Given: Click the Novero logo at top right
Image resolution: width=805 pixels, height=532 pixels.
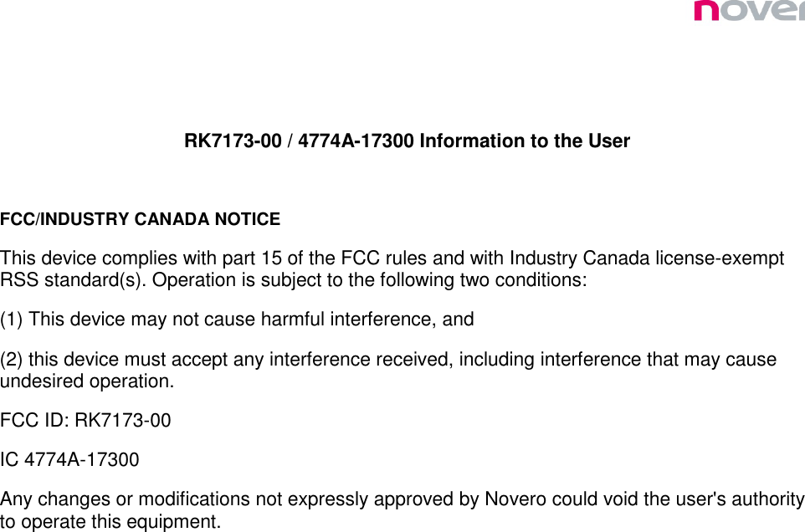Looking at the screenshot, I should [x=750, y=11].
